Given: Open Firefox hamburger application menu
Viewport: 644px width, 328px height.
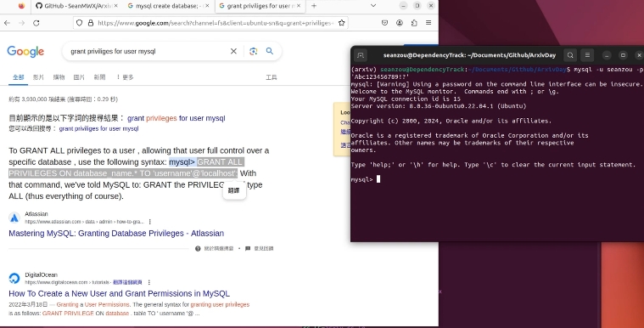Looking at the screenshot, I should (x=428, y=23).
